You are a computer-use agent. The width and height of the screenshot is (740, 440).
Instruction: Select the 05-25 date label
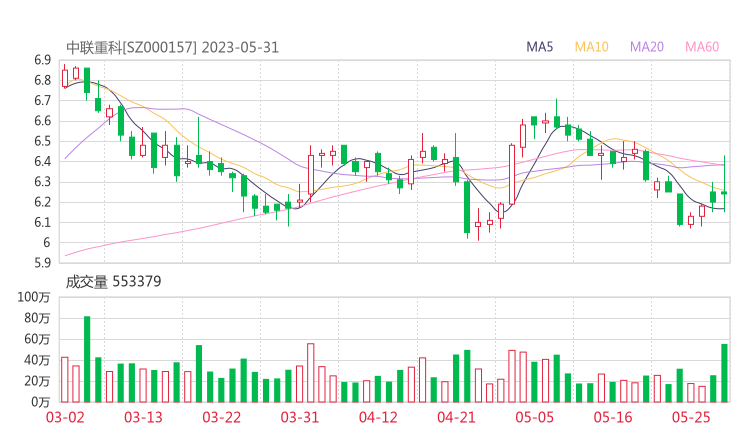[x=691, y=417]
